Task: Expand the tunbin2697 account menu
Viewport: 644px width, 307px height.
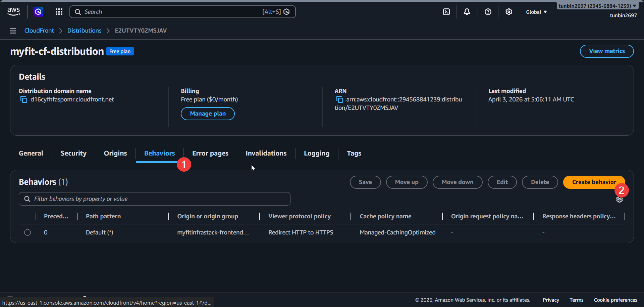Action: tap(597, 5)
